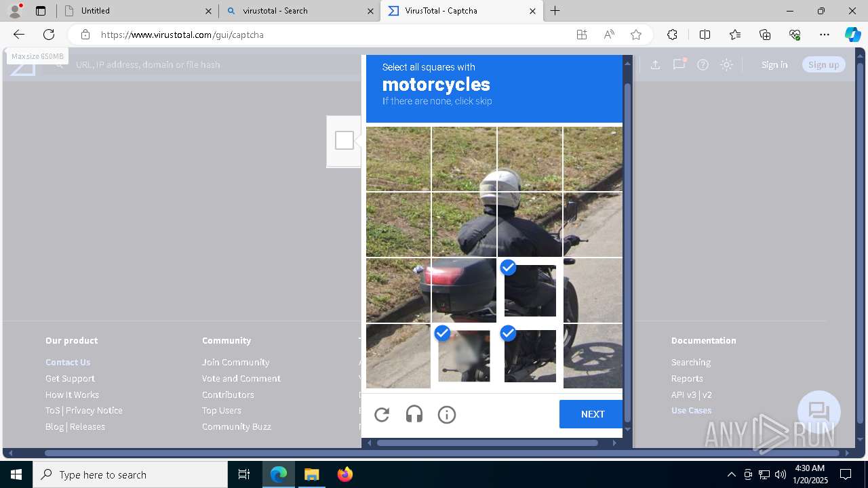Click the Sign in link

(x=774, y=64)
